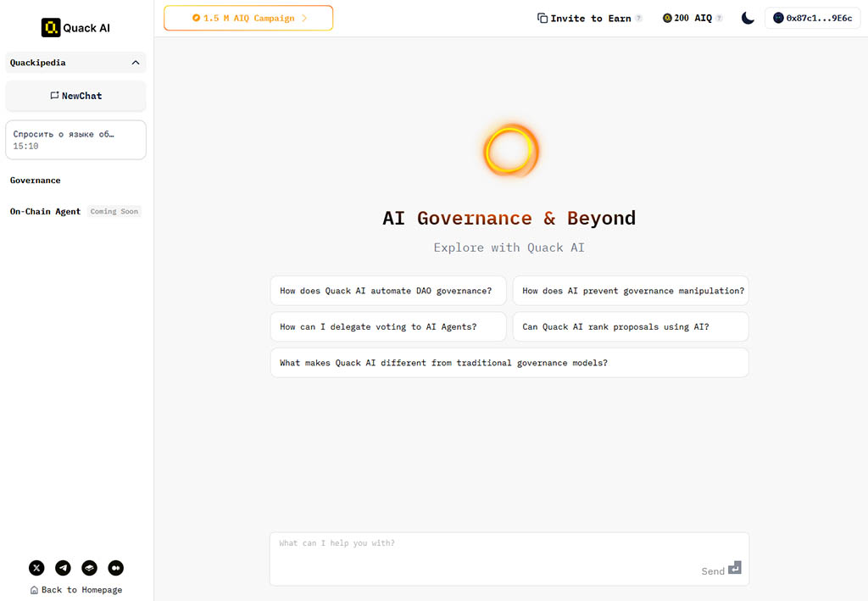
Task: Click Invite to Earn text
Action: tap(591, 19)
